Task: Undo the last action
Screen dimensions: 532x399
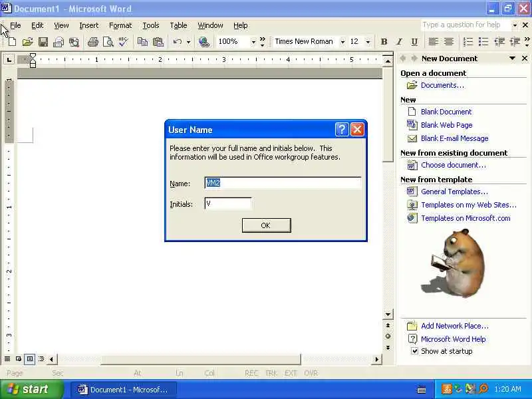Action: click(177, 42)
